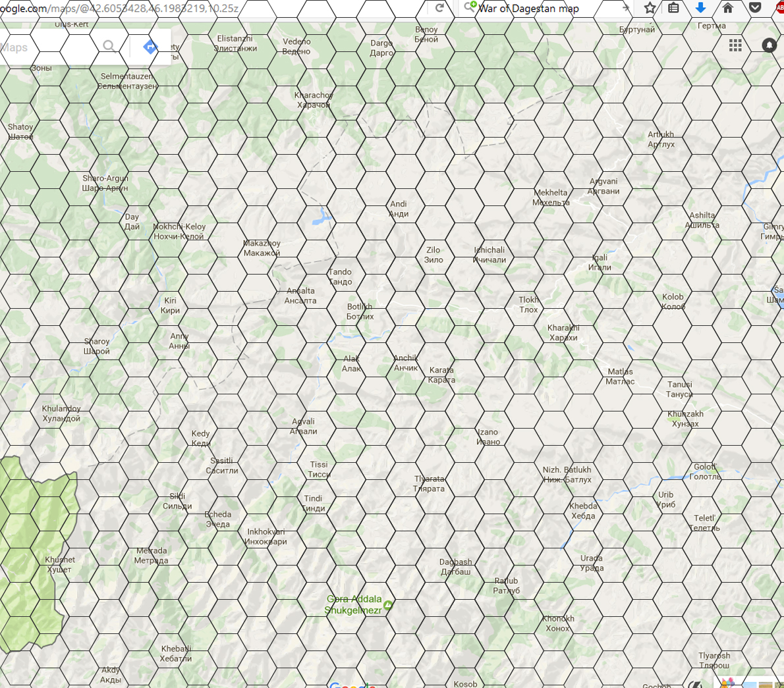The height and width of the screenshot is (688, 784).
Task: Click the Tanusi label
Action: click(679, 388)
